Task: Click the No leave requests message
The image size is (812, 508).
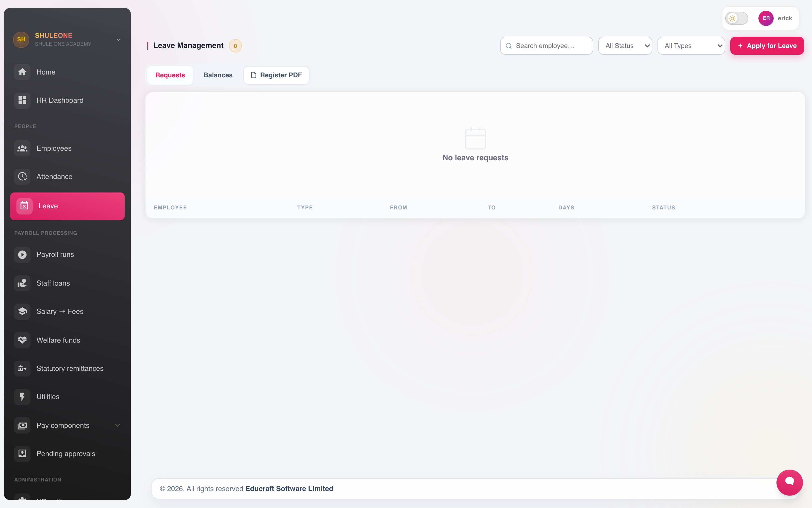Action: coord(475,157)
